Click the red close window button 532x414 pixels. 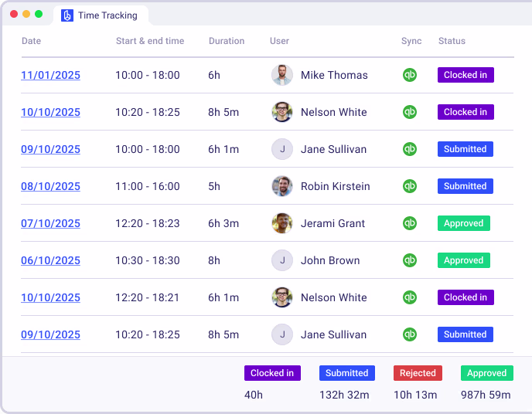click(x=14, y=14)
